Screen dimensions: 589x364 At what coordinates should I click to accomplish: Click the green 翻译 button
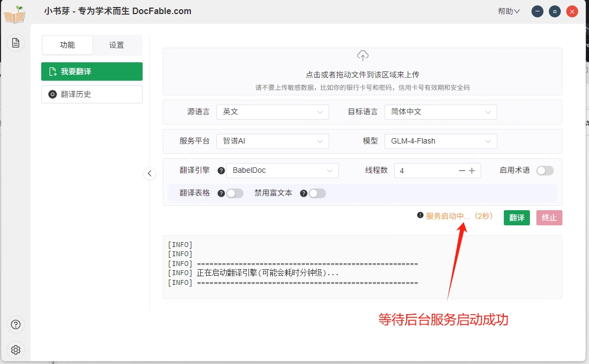tap(516, 218)
